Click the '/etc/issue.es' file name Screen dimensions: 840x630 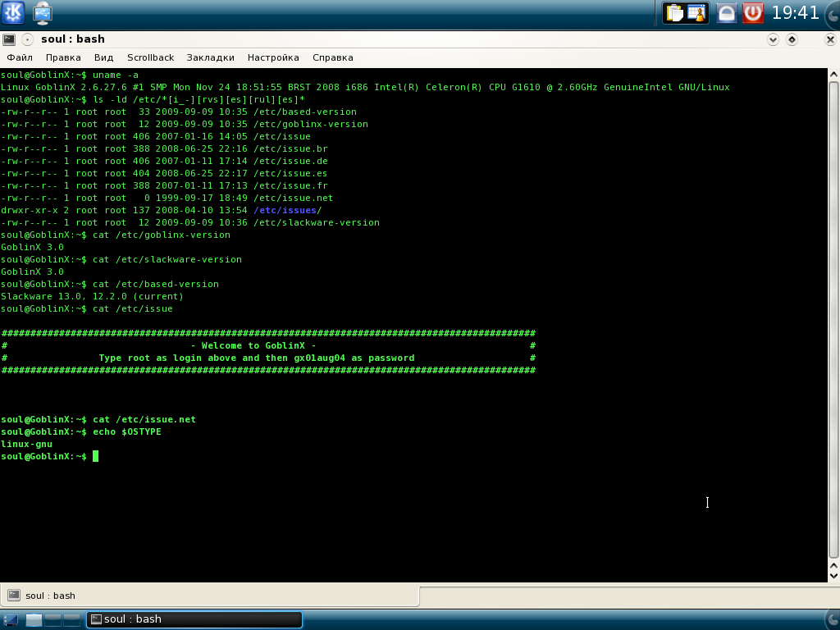pos(290,174)
